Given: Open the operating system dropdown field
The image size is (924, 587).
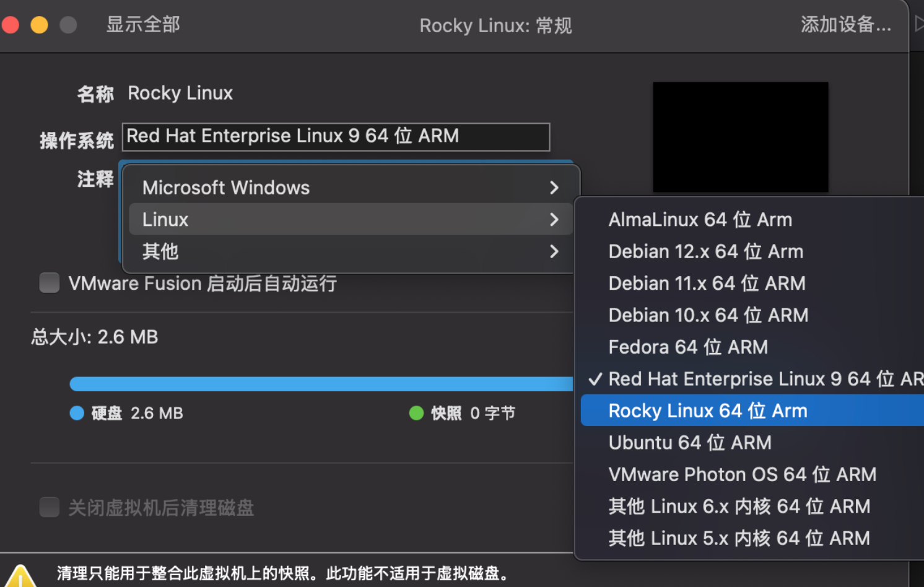Looking at the screenshot, I should click(336, 137).
